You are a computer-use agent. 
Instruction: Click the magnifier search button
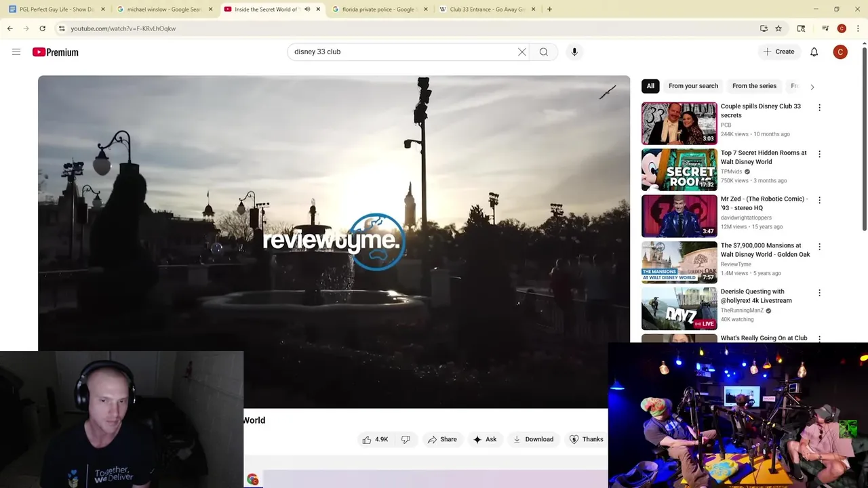click(x=544, y=52)
